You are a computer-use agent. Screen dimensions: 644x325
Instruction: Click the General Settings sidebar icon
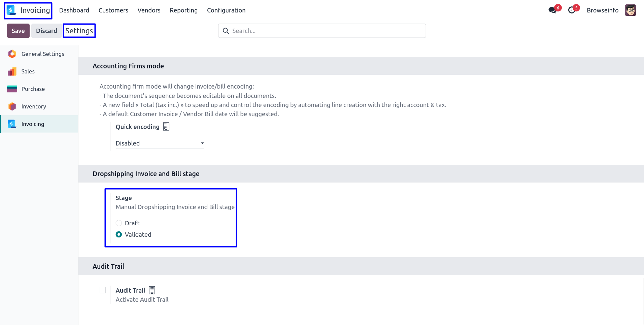click(x=12, y=54)
